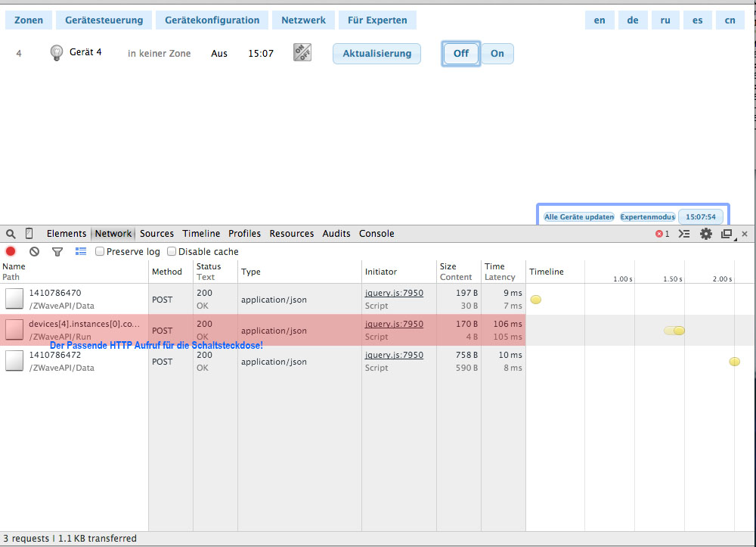
Task: Open the dock side selector
Action: [727, 234]
